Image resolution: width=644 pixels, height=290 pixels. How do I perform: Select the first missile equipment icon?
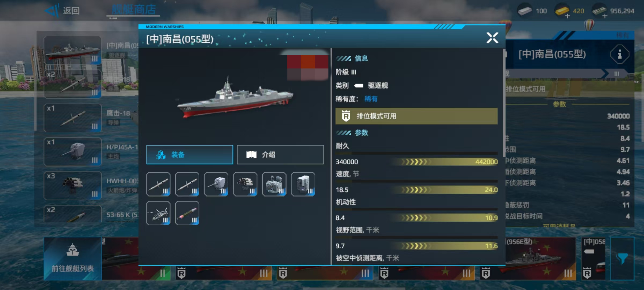(158, 184)
